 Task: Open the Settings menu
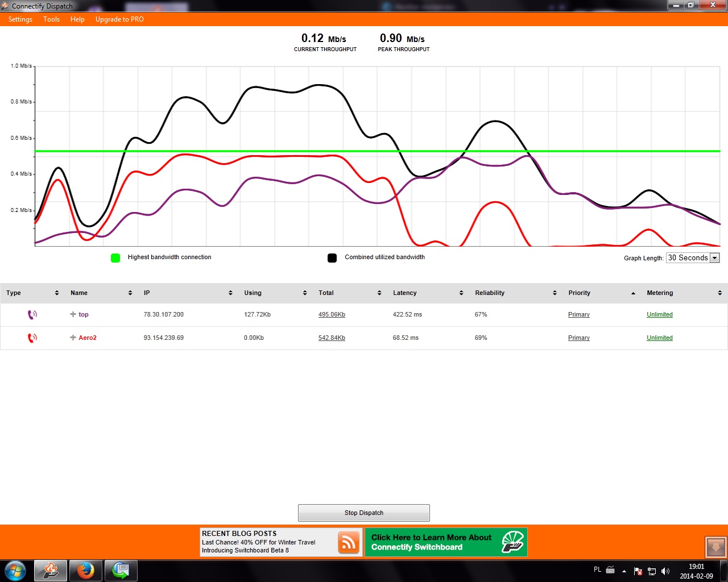(20, 19)
